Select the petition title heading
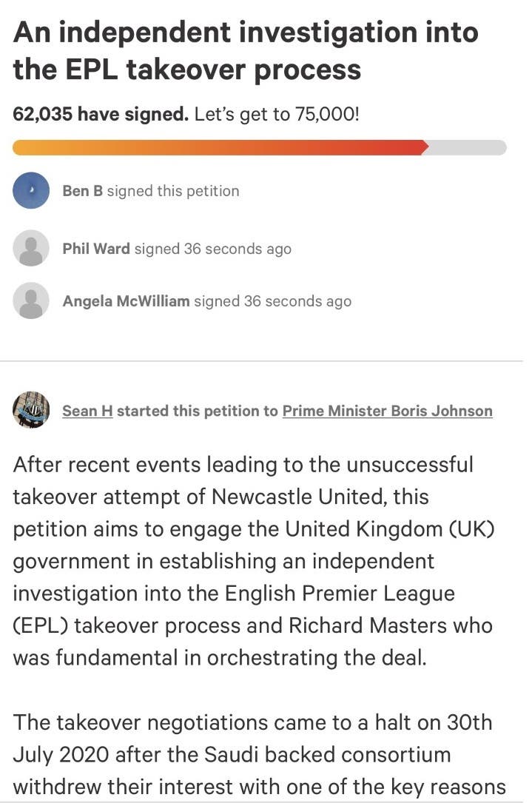The height and width of the screenshot is (803, 532). pos(246,51)
